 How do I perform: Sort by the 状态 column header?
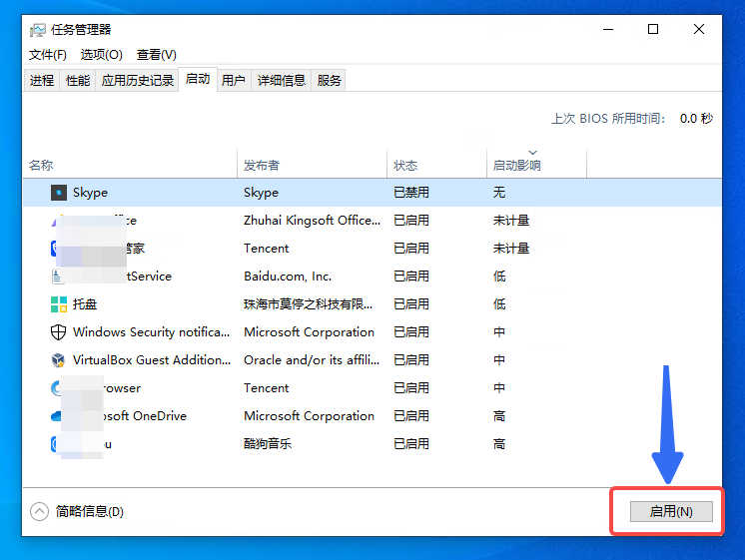pos(437,165)
